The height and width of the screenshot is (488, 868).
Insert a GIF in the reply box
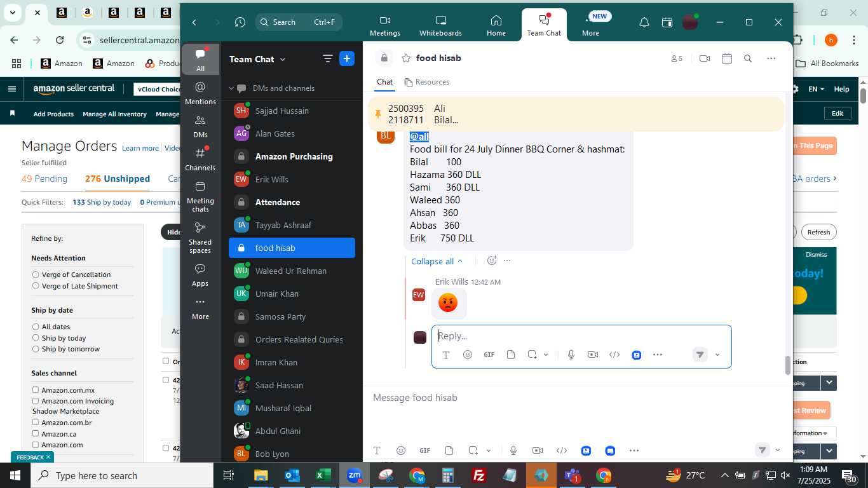pyautogui.click(x=489, y=355)
